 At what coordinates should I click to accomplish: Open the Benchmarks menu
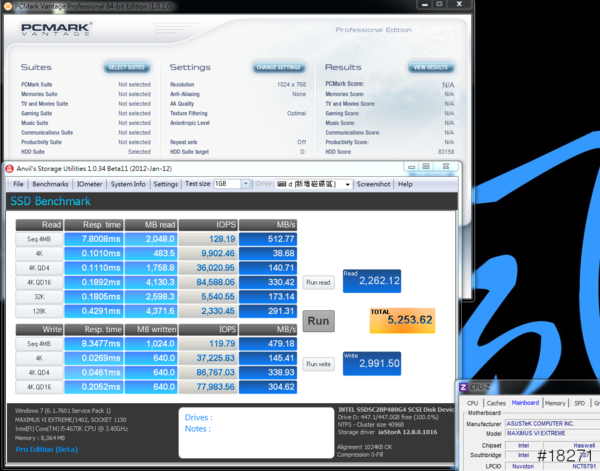[50, 184]
